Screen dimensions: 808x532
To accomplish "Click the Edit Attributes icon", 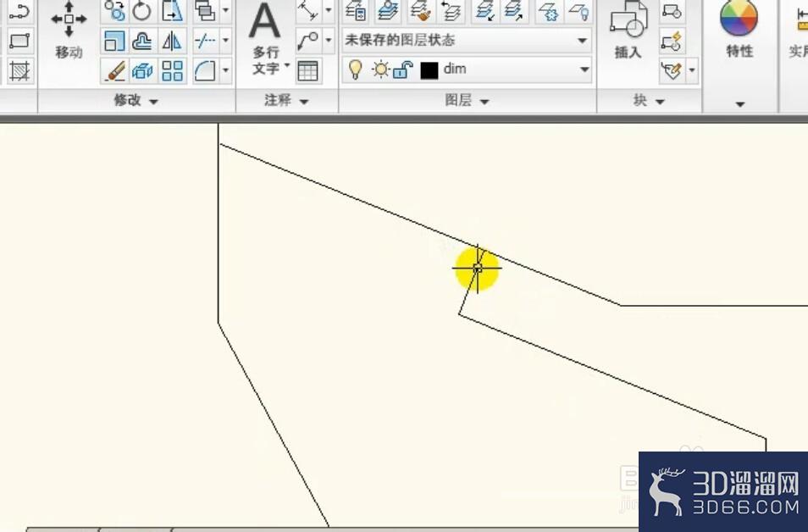I will (x=672, y=70).
